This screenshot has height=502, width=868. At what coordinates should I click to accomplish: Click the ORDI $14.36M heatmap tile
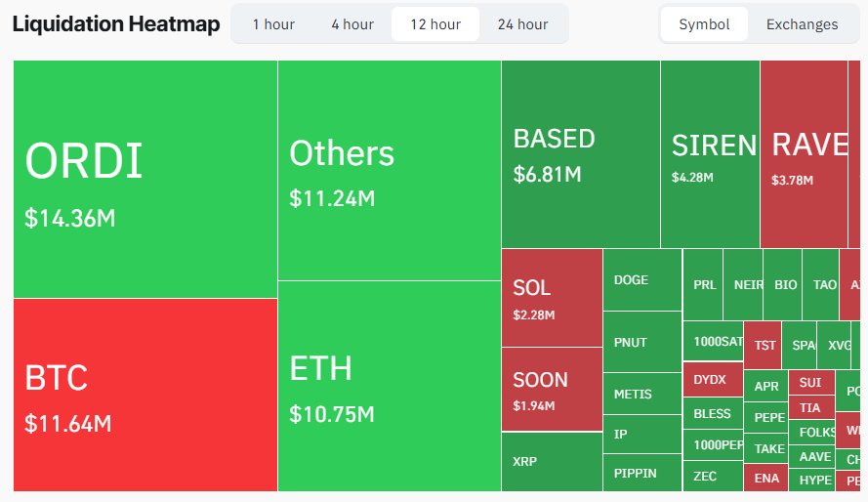click(145, 179)
